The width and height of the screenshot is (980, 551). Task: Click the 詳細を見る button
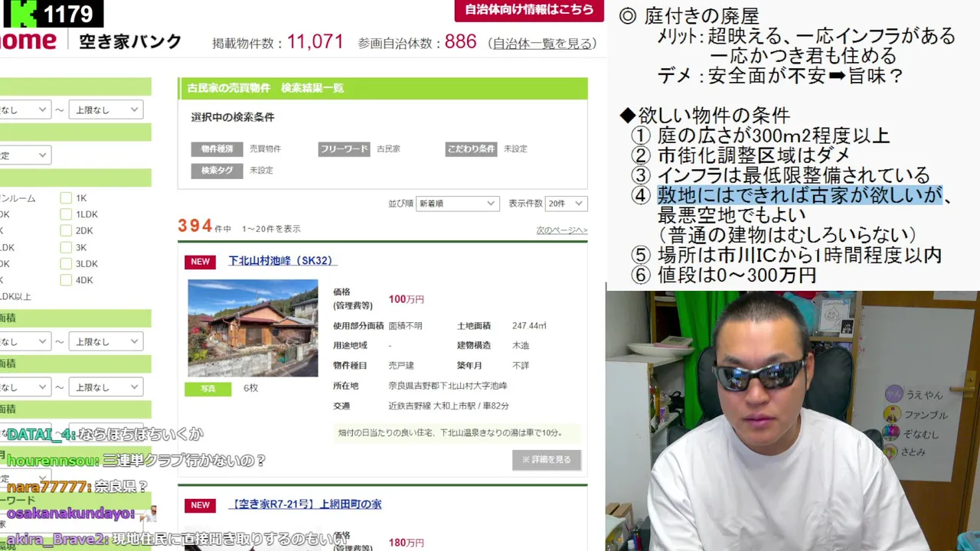pos(547,460)
